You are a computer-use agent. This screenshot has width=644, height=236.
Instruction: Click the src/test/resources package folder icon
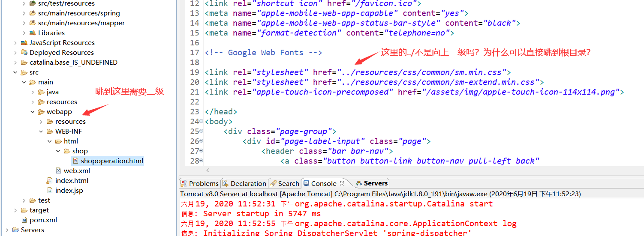33,3
